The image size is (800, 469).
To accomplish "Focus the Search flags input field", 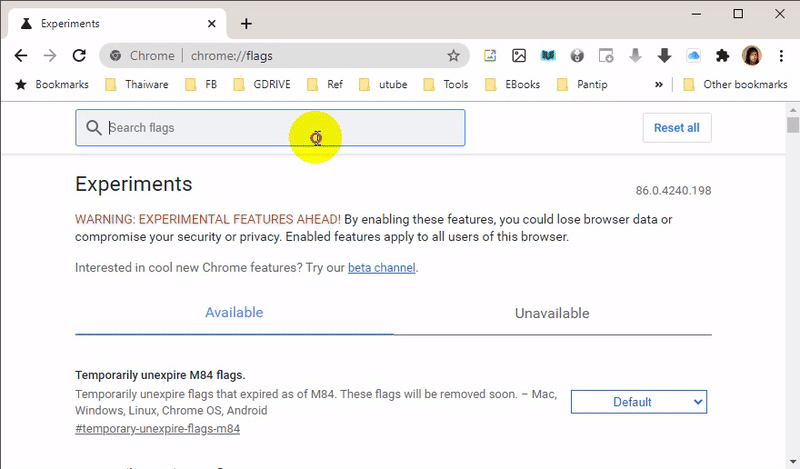I will pos(270,128).
